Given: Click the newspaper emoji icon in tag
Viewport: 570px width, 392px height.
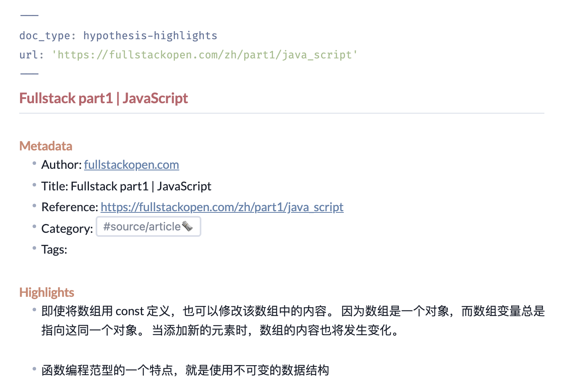Looking at the screenshot, I should click(187, 226).
